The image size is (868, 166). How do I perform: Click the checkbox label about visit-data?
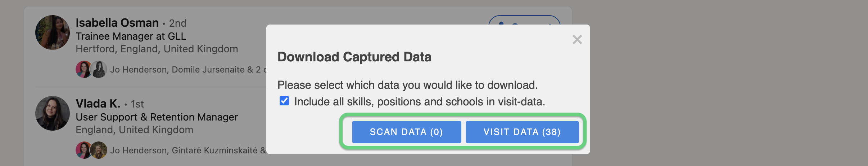click(420, 101)
